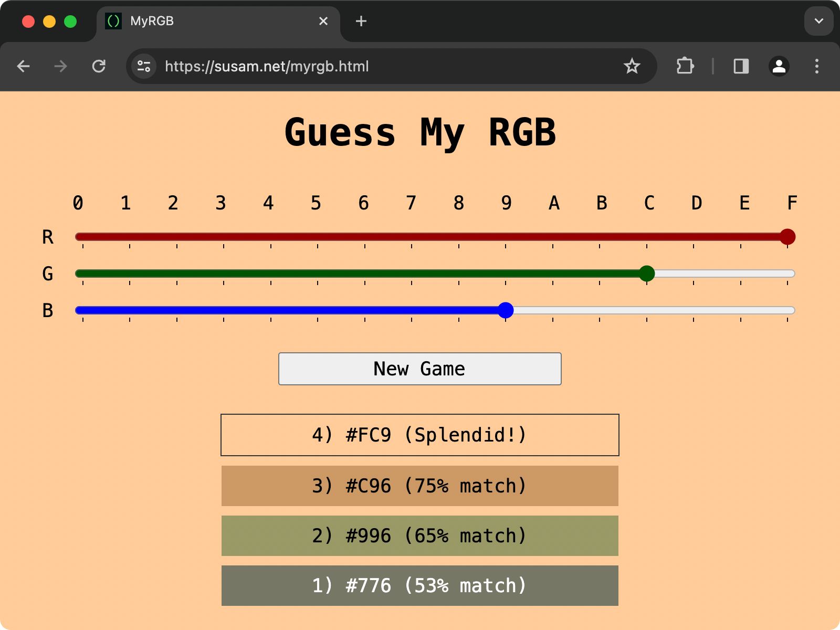Click the forward navigation arrow

(x=60, y=66)
